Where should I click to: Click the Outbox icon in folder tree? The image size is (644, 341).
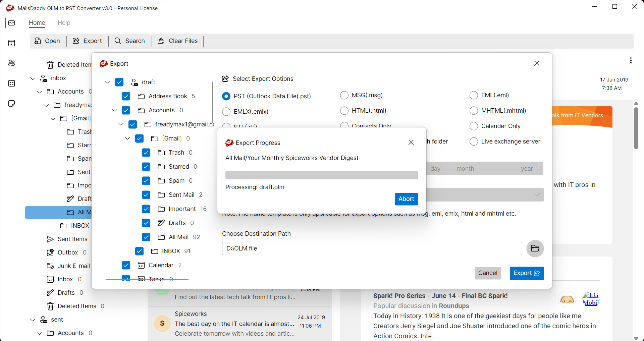click(x=50, y=252)
